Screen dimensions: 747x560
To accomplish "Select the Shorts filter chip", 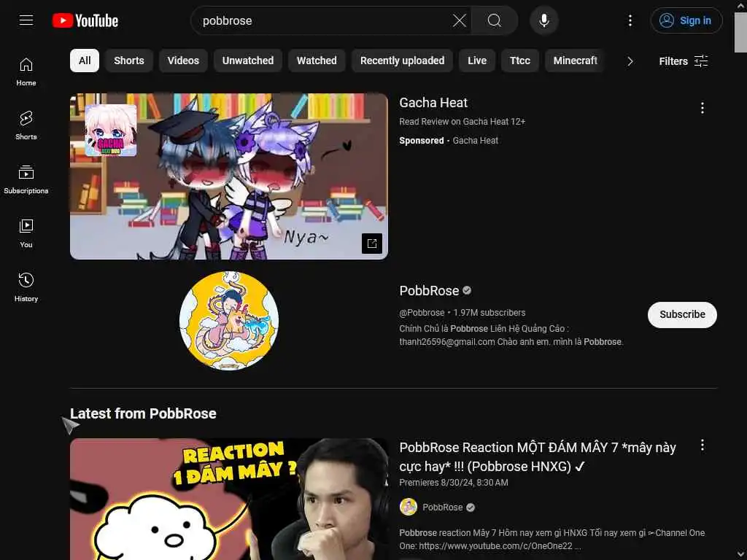I will tap(128, 61).
